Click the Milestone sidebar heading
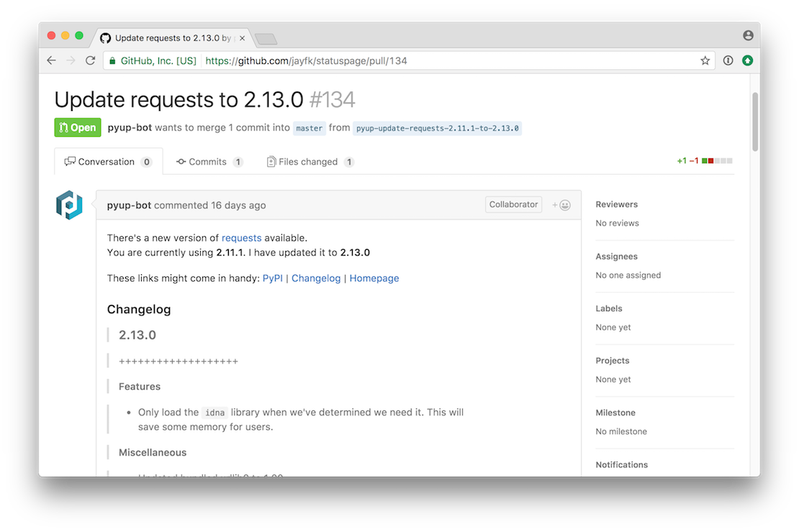This screenshot has width=799, height=532. [x=615, y=412]
